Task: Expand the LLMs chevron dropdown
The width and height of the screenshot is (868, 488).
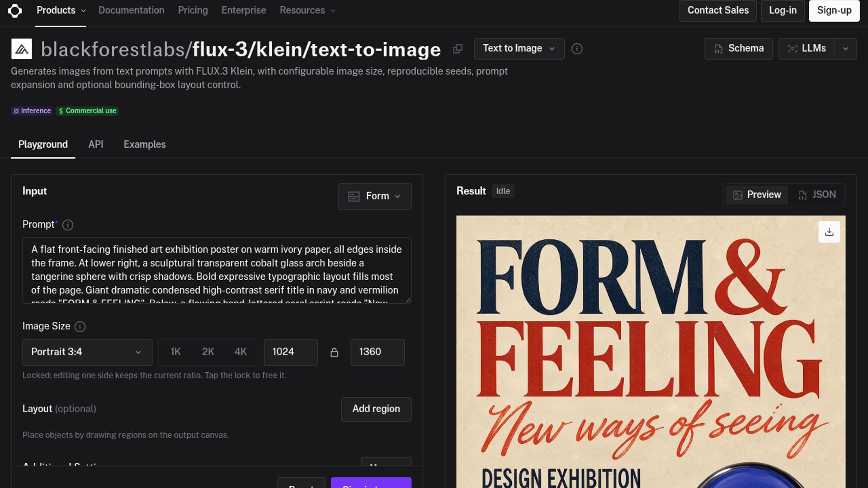Action: [x=845, y=49]
